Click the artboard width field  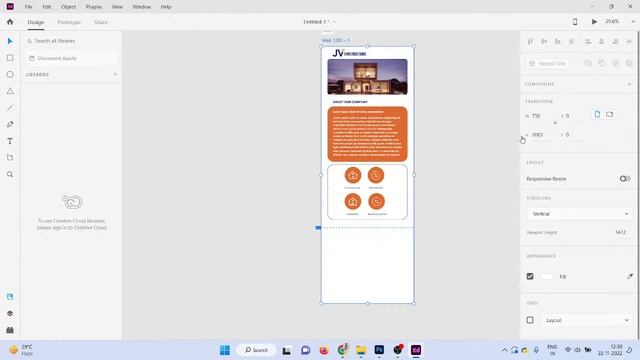542,116
